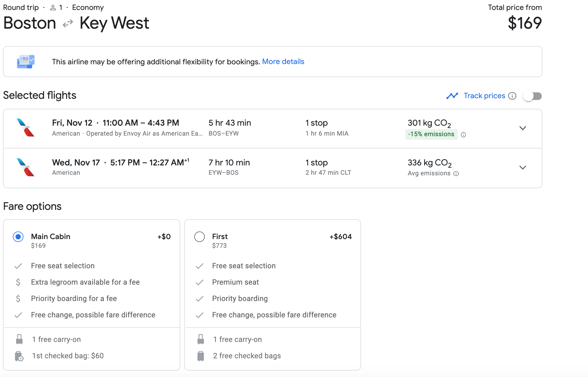
Task: Expand the Wed, Nov 17 flight details
Action: [x=523, y=167]
